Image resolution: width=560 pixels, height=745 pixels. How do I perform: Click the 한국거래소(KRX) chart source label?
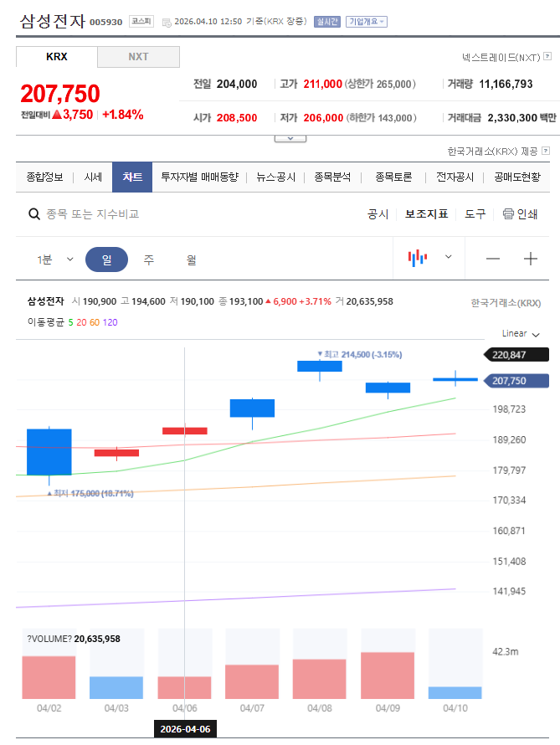click(506, 303)
